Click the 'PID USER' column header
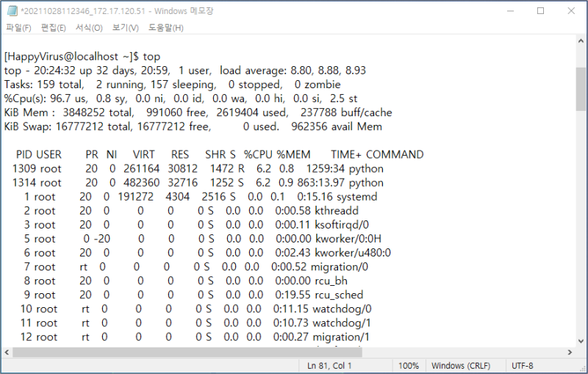This screenshot has height=374, width=588. point(39,155)
